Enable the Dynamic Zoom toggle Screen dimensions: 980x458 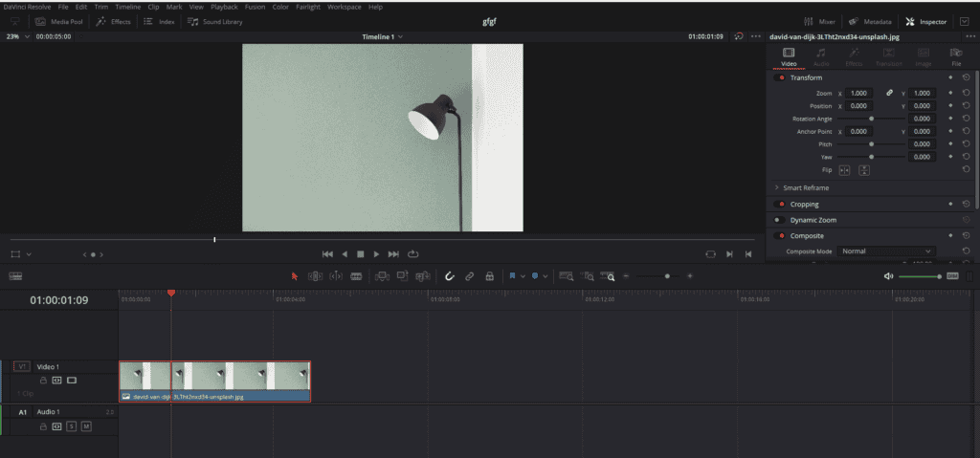point(779,220)
